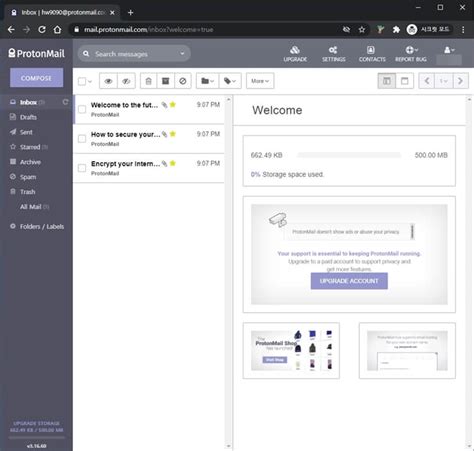Image resolution: width=474 pixels, height=451 pixels.
Task: Open the Archive folder
Action: point(30,162)
